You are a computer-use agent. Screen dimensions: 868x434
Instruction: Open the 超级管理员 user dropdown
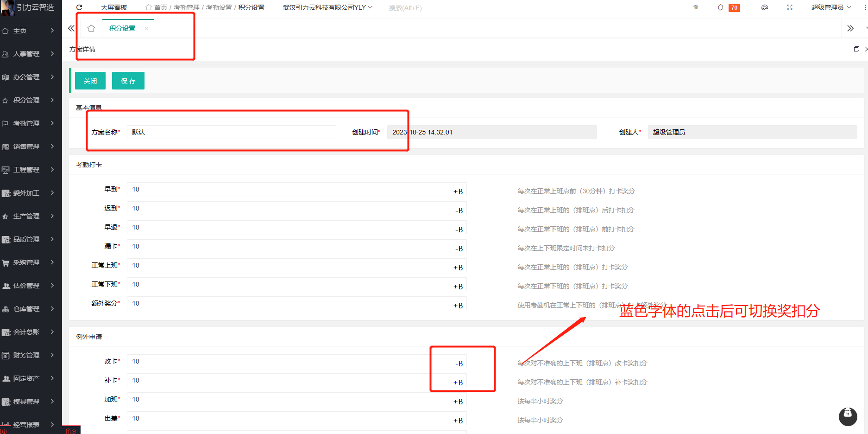tap(831, 7)
